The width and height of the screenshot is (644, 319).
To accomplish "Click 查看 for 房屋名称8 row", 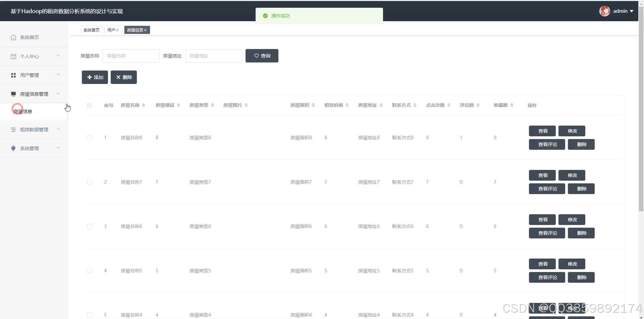I will click(x=542, y=131).
